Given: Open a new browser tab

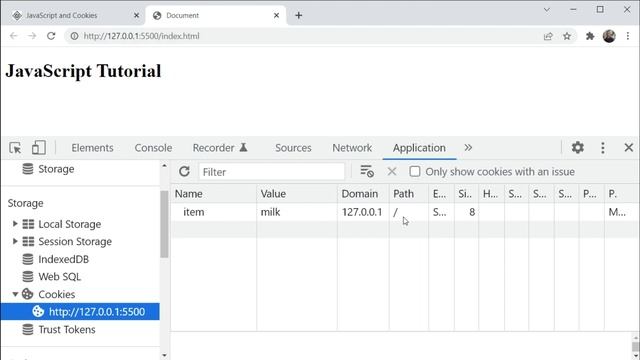Looking at the screenshot, I should pos(298,16).
